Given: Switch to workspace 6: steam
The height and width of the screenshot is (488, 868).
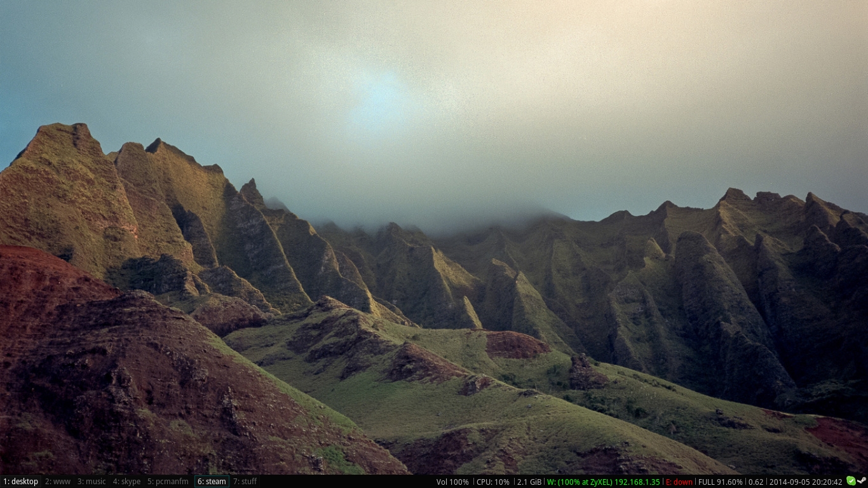Looking at the screenshot, I should tap(212, 482).
